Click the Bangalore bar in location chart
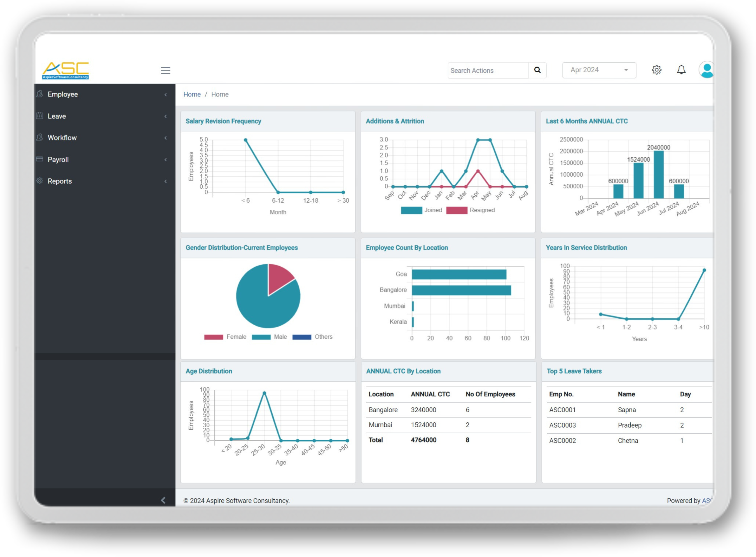Image resolution: width=756 pixels, height=557 pixels. [x=461, y=290]
